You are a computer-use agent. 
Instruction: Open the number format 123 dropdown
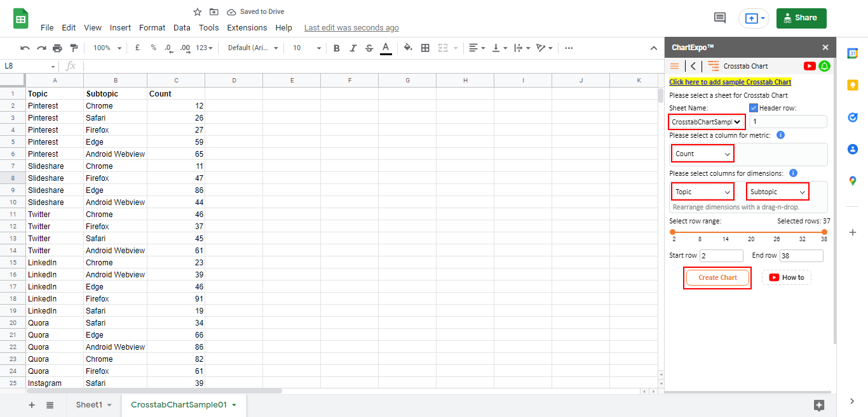click(205, 48)
